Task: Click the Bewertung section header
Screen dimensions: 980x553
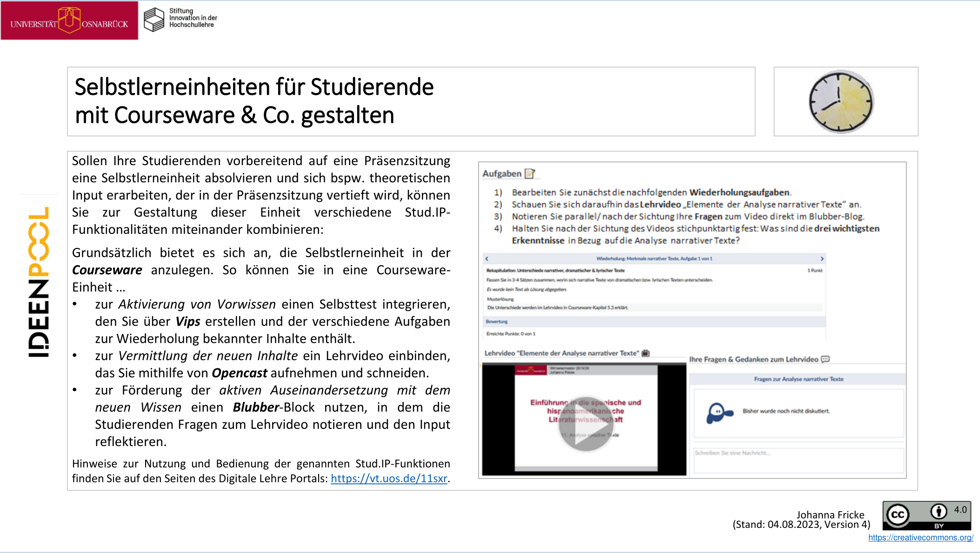Action: click(654, 321)
